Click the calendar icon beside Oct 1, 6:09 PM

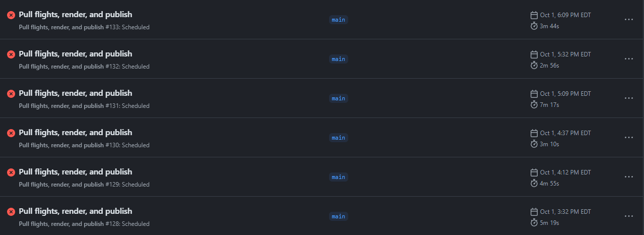click(534, 15)
